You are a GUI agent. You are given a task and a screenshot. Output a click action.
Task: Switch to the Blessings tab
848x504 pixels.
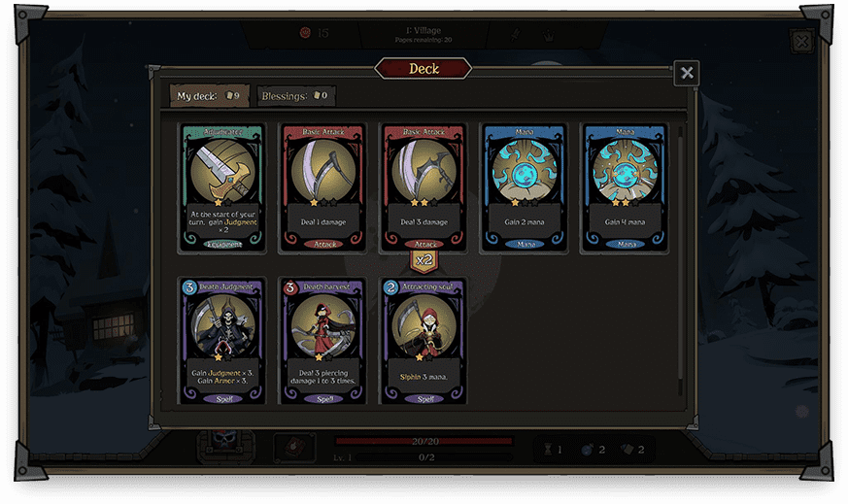(x=296, y=96)
